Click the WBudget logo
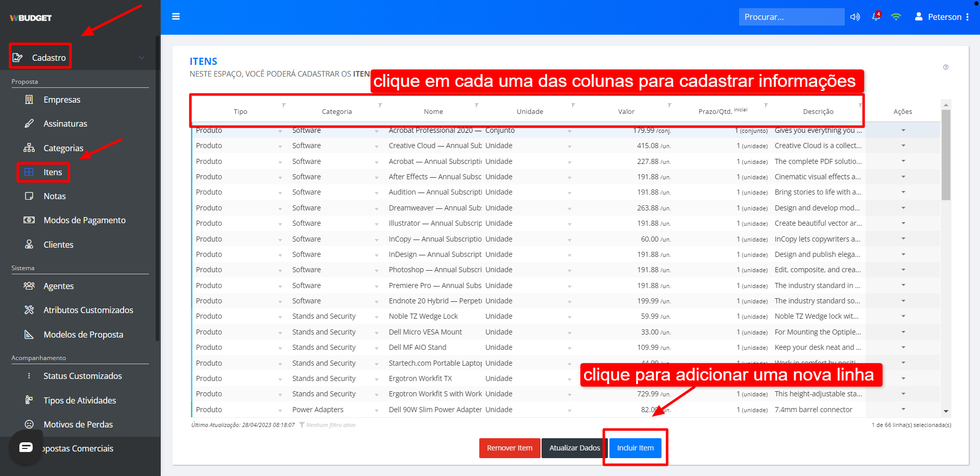Screen dimensions: 980x476 pyautogui.click(x=31, y=18)
